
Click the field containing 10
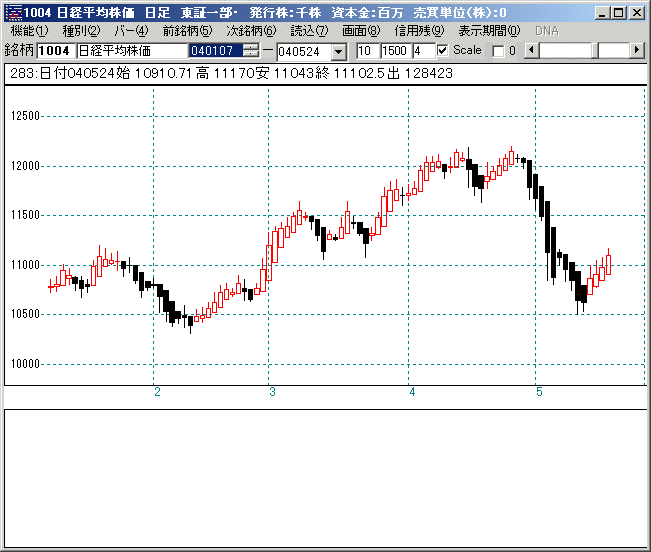(367, 51)
